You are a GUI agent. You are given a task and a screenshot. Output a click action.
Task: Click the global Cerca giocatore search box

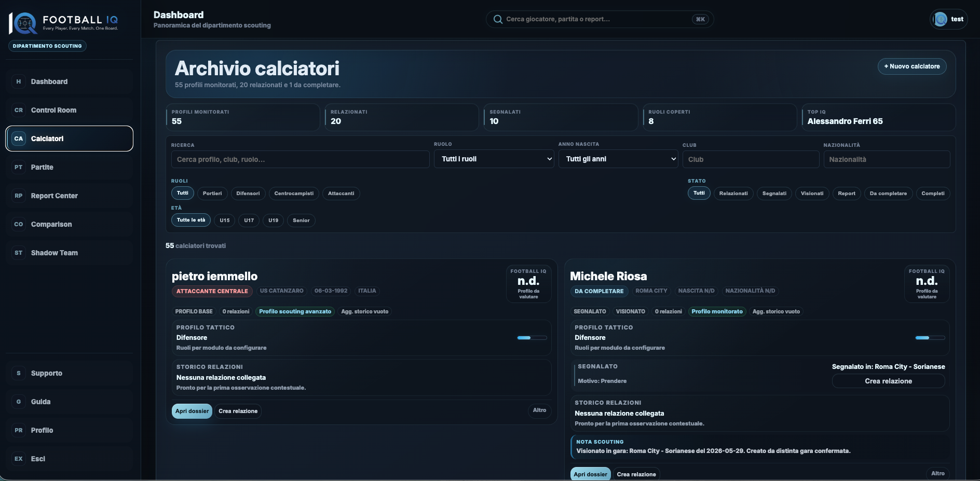tap(600, 19)
